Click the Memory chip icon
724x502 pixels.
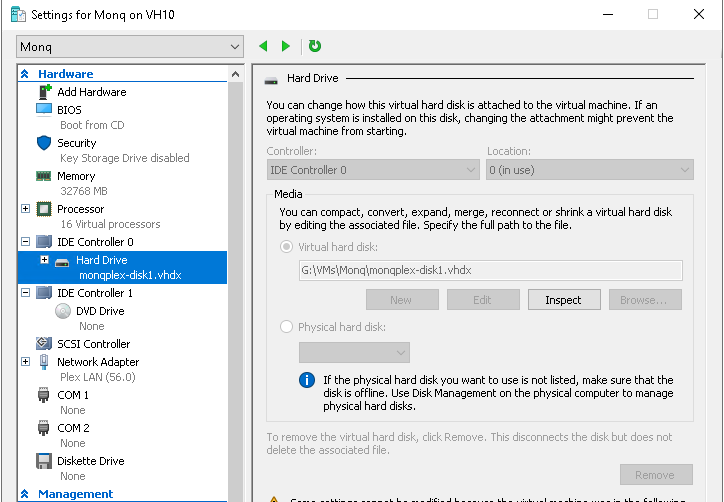43,176
